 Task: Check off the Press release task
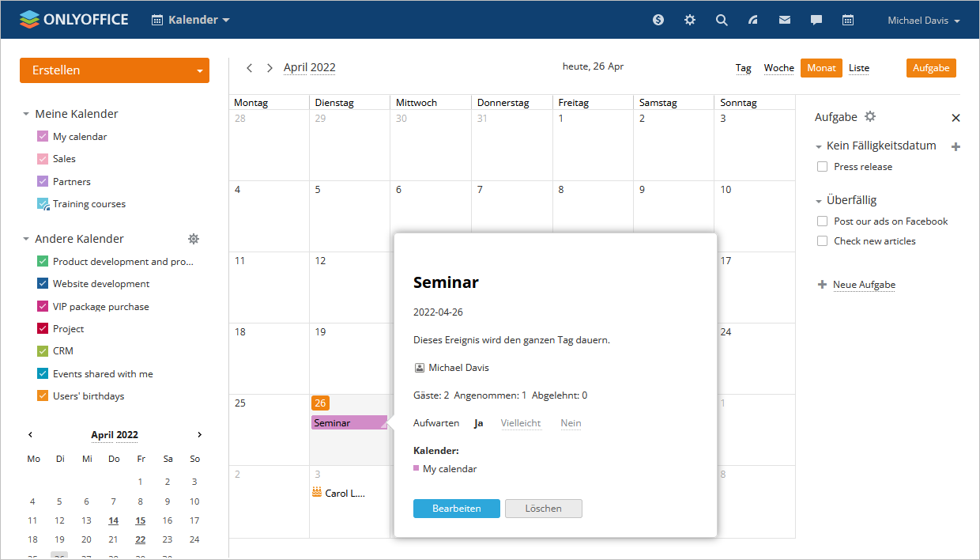(x=823, y=167)
